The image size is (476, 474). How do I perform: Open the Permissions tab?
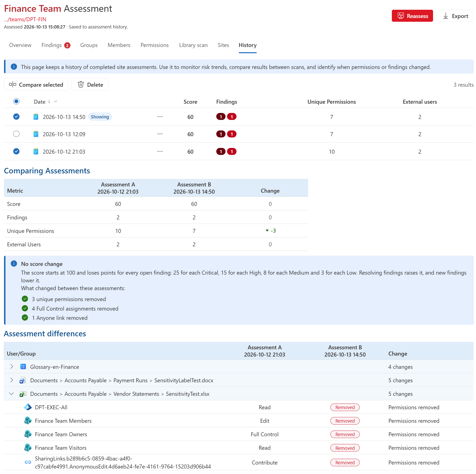155,45
